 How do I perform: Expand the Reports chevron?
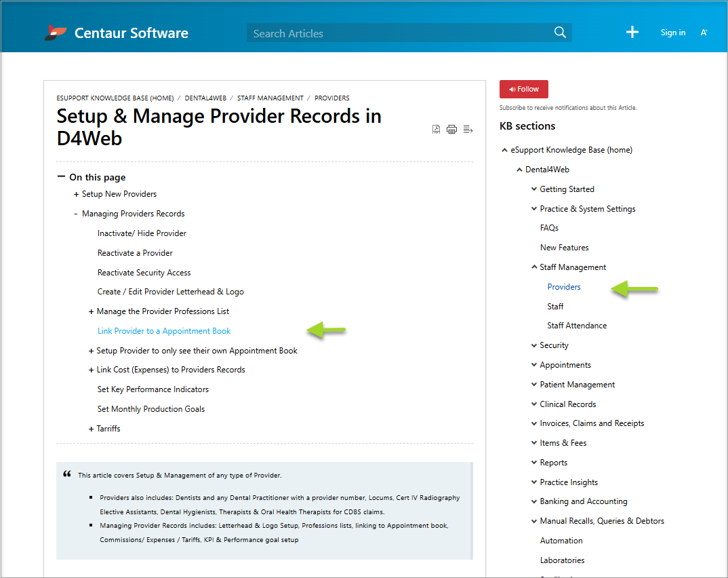click(534, 462)
